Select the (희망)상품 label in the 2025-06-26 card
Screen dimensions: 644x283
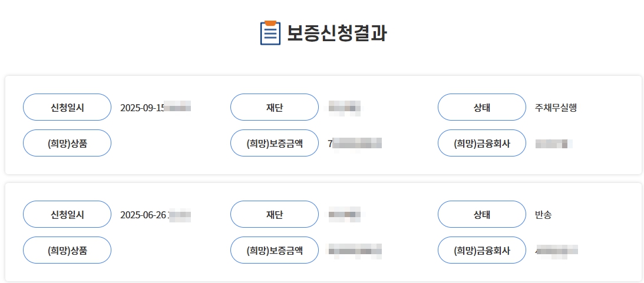[67, 250]
